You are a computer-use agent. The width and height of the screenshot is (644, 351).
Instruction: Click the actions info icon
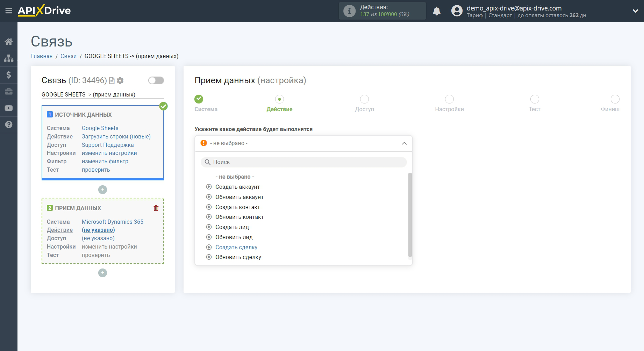pyautogui.click(x=349, y=11)
